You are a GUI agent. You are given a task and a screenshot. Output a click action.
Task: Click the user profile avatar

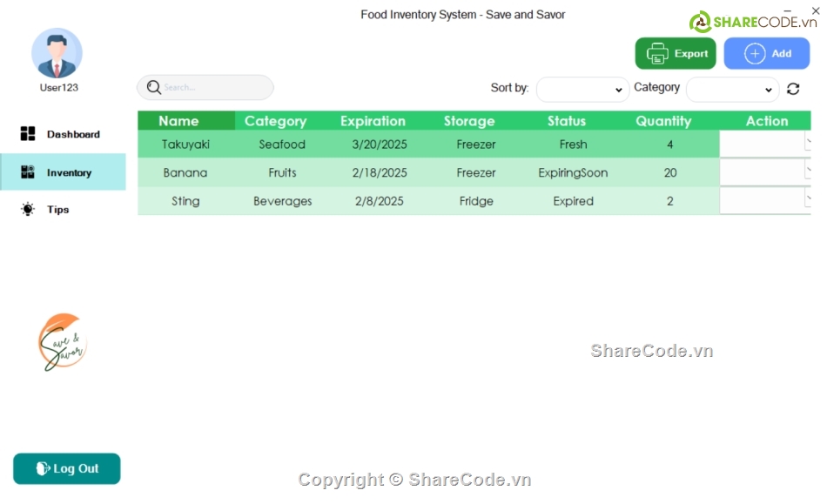coord(57,53)
